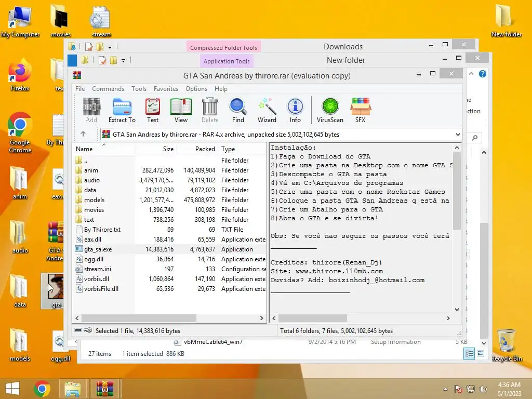Sort by Size column header

(x=155, y=149)
